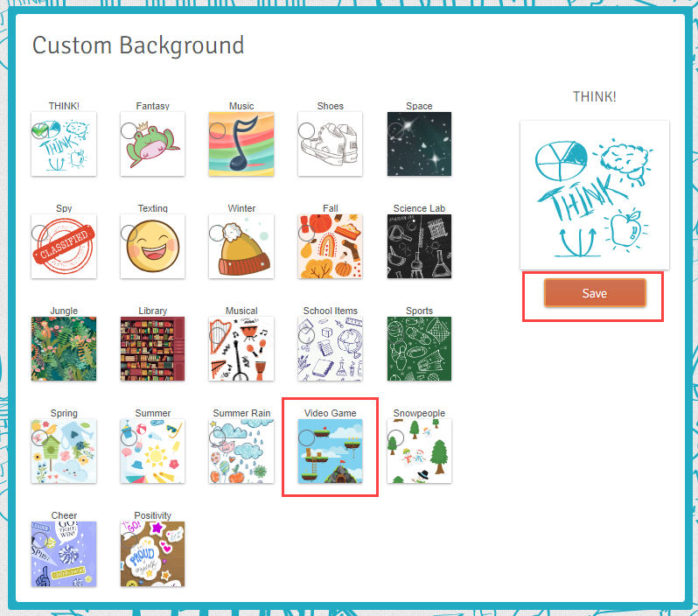Click the Video Game radio button
This screenshot has width=698, height=616.
306,437
